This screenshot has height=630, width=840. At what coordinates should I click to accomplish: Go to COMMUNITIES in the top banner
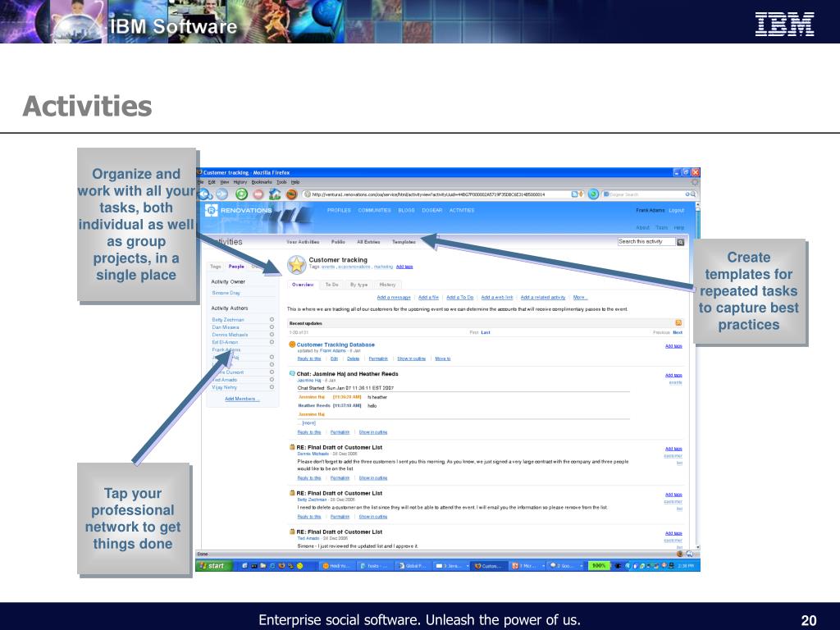tap(374, 211)
